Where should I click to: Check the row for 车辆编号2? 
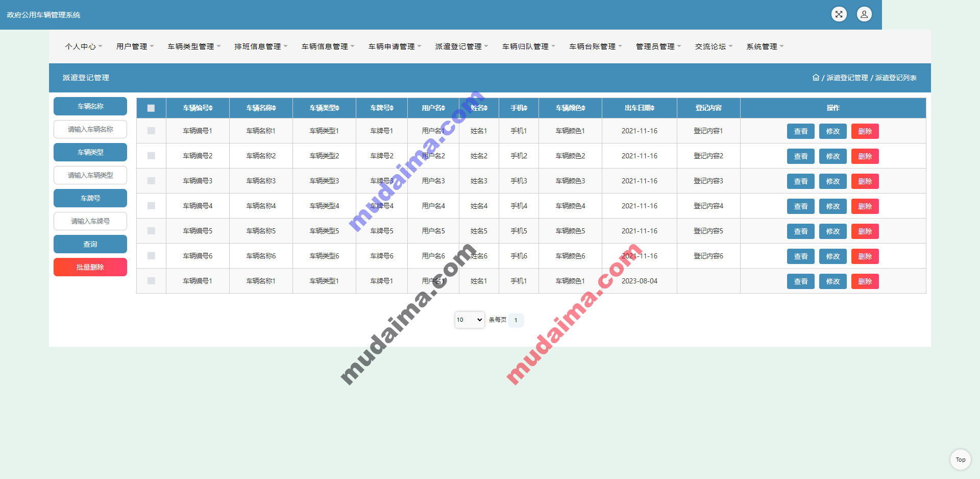(151, 156)
